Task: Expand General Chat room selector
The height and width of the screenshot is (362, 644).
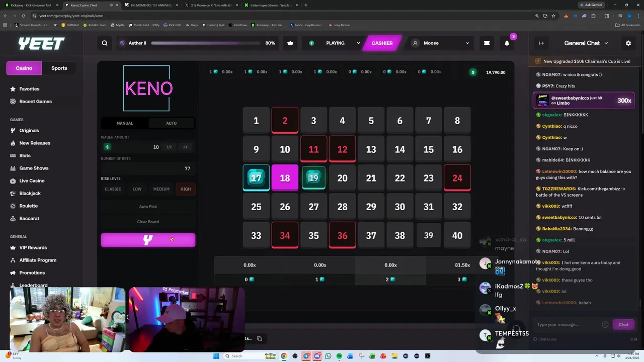Action: tap(586, 43)
